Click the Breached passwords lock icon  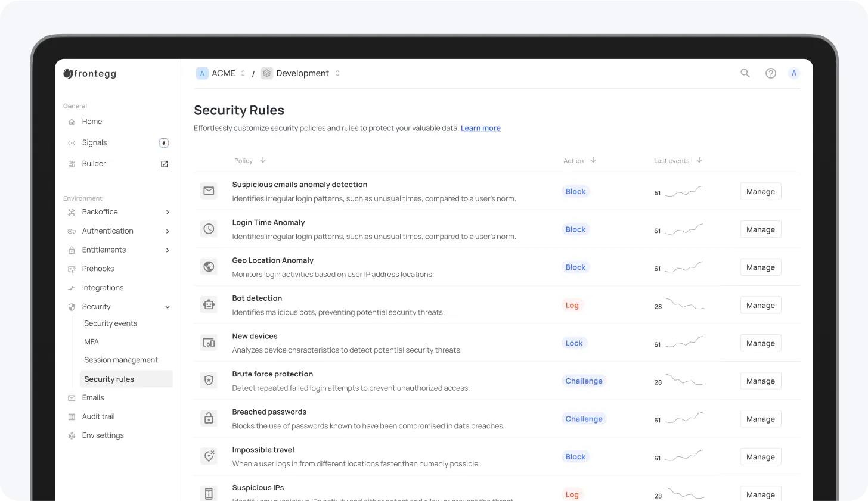209,419
